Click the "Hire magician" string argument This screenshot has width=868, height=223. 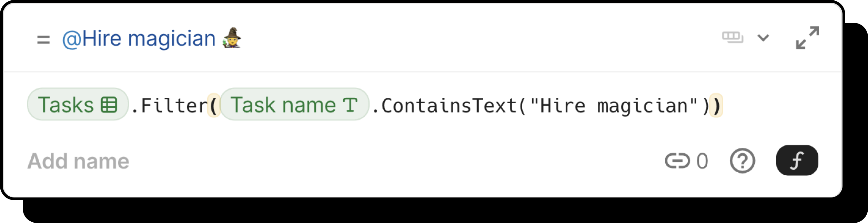(614, 106)
